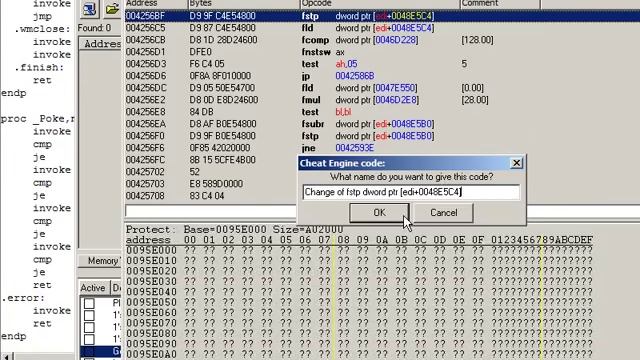Click the proc _Poke line in source
Image resolution: width=640 pixels, height=360 pixels.
tap(38, 119)
